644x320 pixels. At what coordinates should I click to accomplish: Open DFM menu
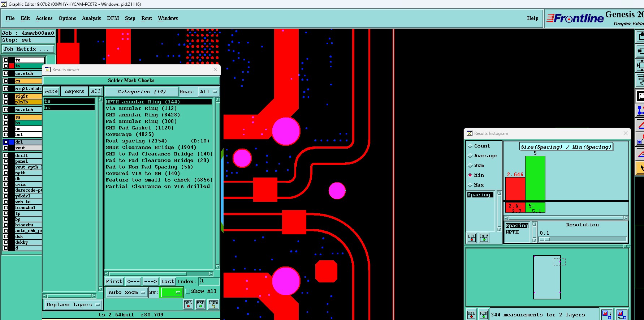(x=113, y=18)
